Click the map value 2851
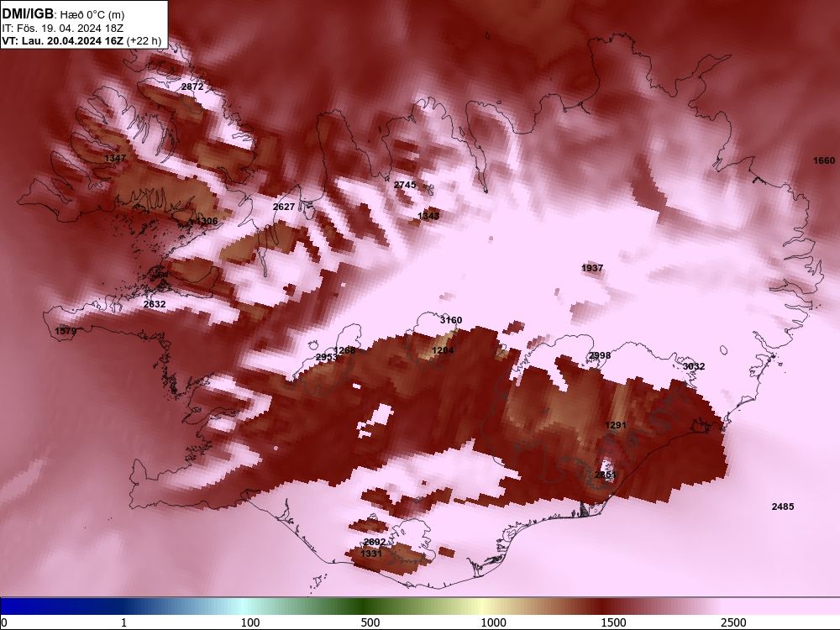Screen dimensions: 840x630 click(x=606, y=475)
